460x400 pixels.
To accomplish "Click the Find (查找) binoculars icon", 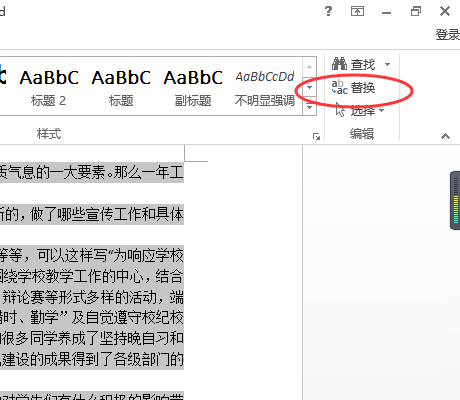I will pyautogui.click(x=339, y=64).
